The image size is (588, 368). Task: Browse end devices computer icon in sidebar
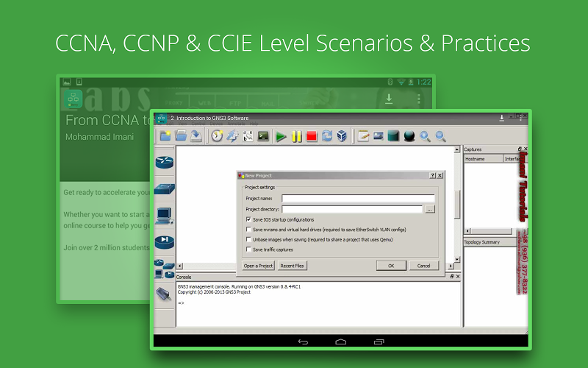click(x=164, y=216)
